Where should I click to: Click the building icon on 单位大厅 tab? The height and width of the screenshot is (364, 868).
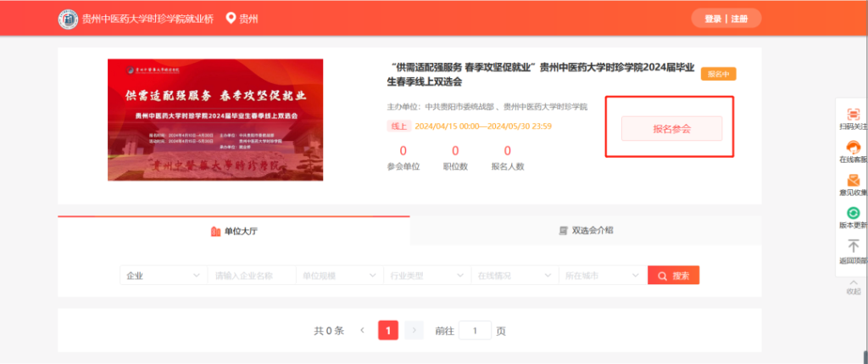tap(216, 232)
